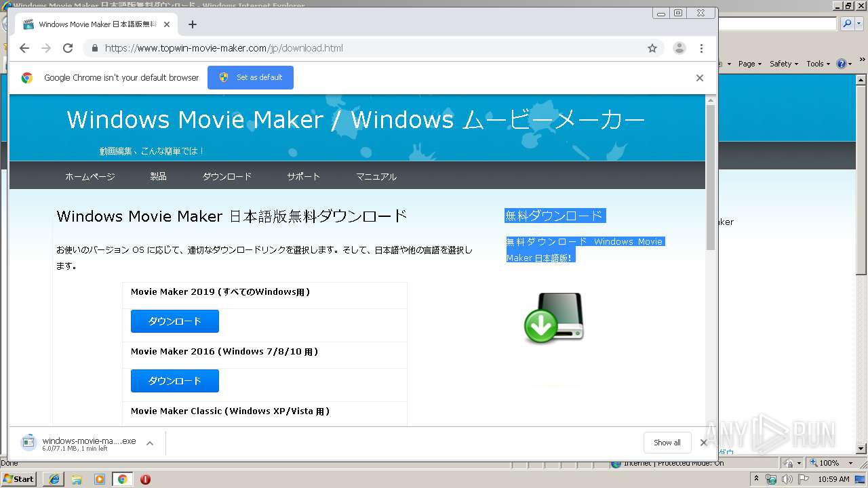Image resolution: width=868 pixels, height=488 pixels.
Task: Click the volume speaker tray icon
Action: click(x=787, y=479)
